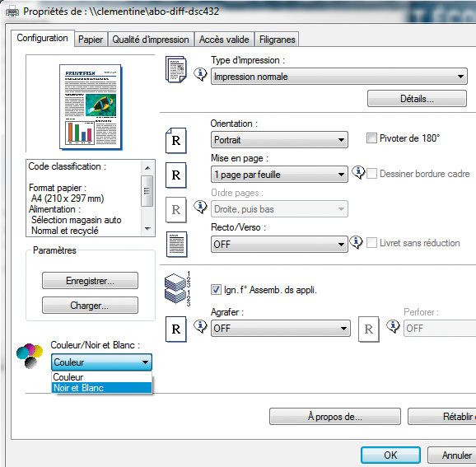The width and height of the screenshot is (476, 467).
Task: Click the info icon next to Recto/Verso dropdown
Action: (x=356, y=242)
